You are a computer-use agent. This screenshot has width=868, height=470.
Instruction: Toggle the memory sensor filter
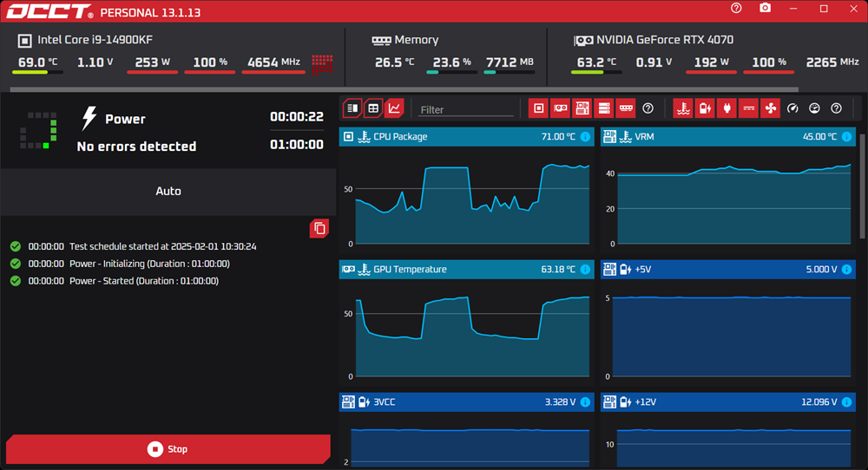pyautogui.click(x=626, y=108)
